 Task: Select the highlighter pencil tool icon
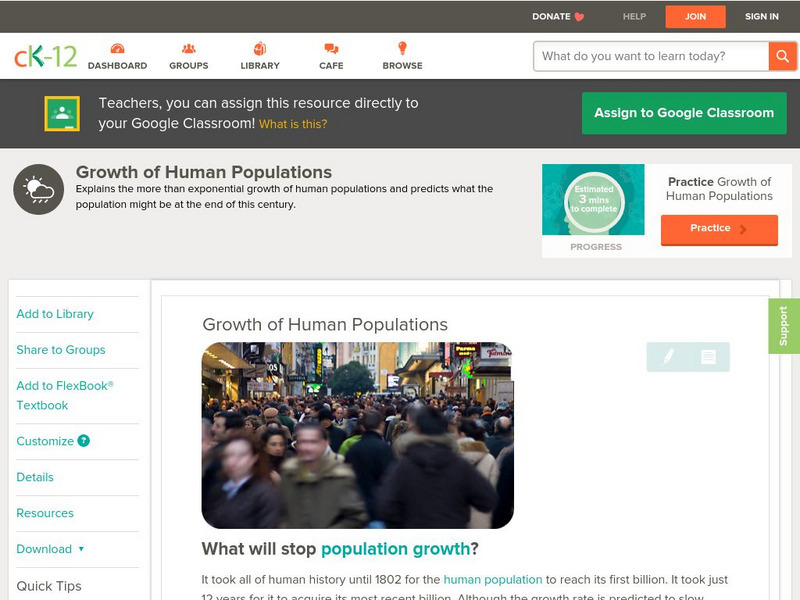668,356
